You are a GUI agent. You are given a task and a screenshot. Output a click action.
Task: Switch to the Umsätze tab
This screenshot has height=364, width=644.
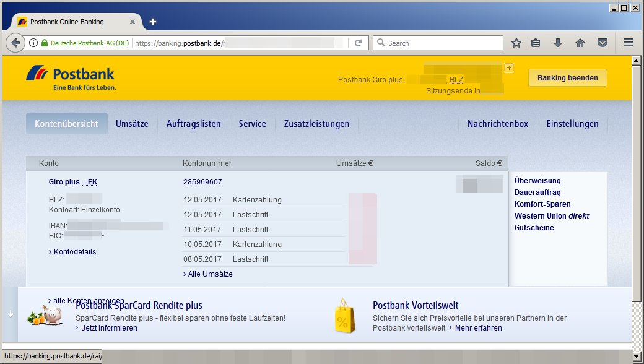coord(132,124)
